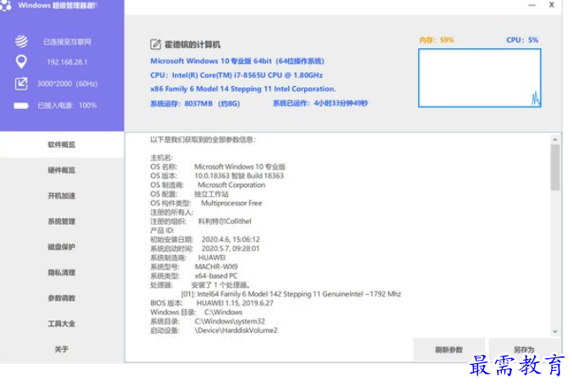Click the app logo in title bar
572x392 pixels.
tap(5, 5)
